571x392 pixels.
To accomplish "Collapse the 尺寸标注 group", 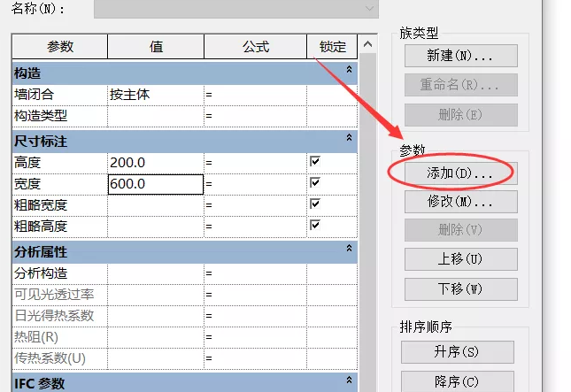I will (349, 137).
